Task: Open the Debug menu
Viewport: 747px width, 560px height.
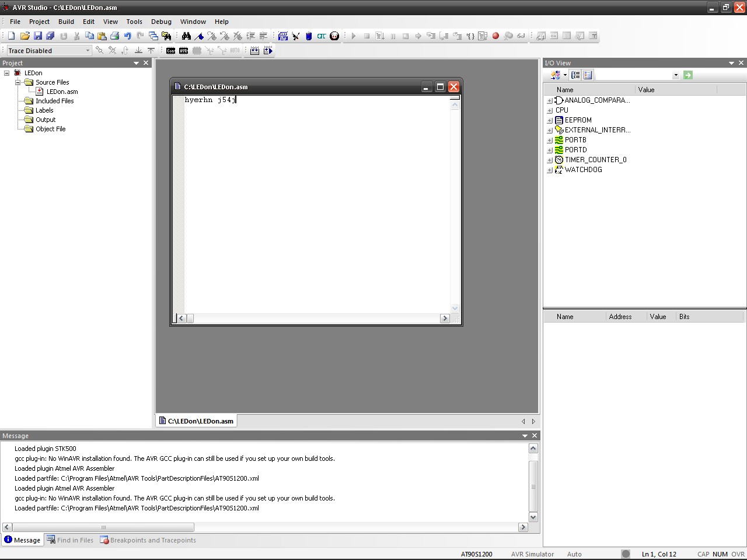Action: click(x=161, y=22)
